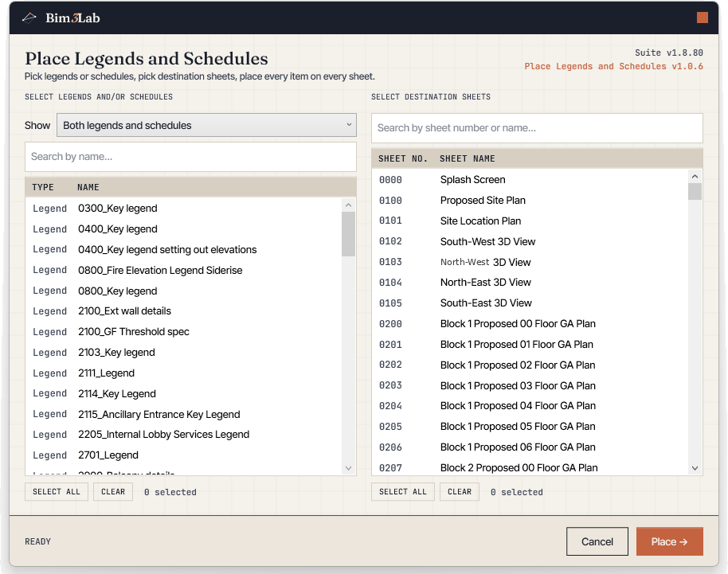Click the SHEET NO. column header
Screen dimensions: 728x574
(403, 158)
